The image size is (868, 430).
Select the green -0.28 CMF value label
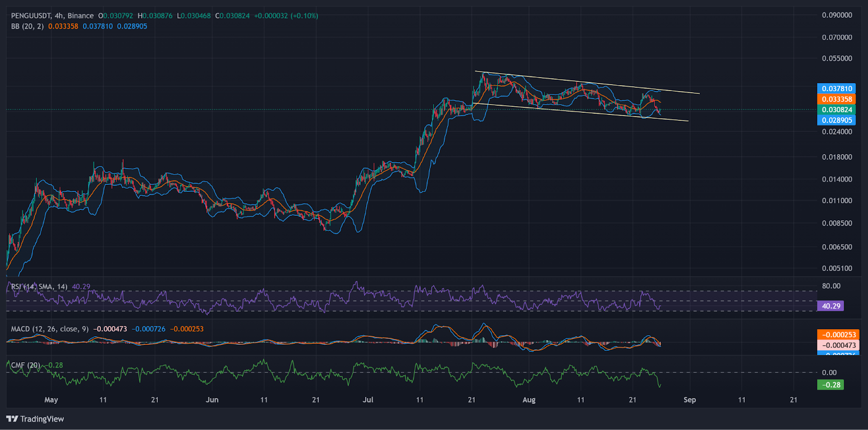pos(831,385)
